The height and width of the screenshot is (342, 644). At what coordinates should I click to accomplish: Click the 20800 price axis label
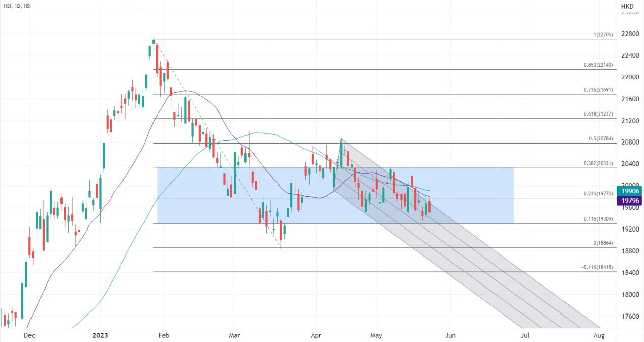click(630, 142)
